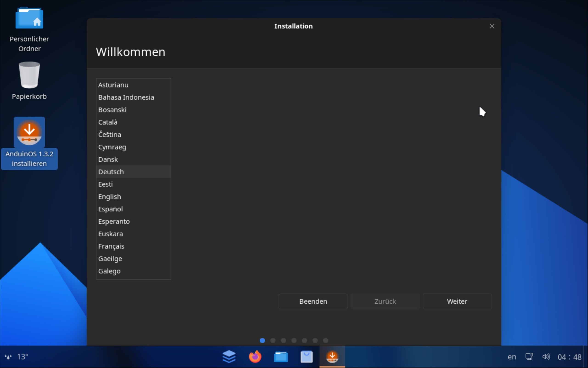Click the Zurück button
The image size is (588, 368).
(x=385, y=301)
